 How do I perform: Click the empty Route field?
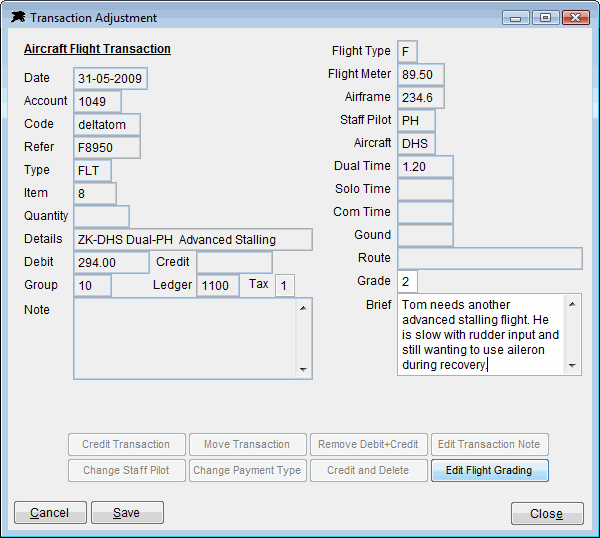coord(489,258)
